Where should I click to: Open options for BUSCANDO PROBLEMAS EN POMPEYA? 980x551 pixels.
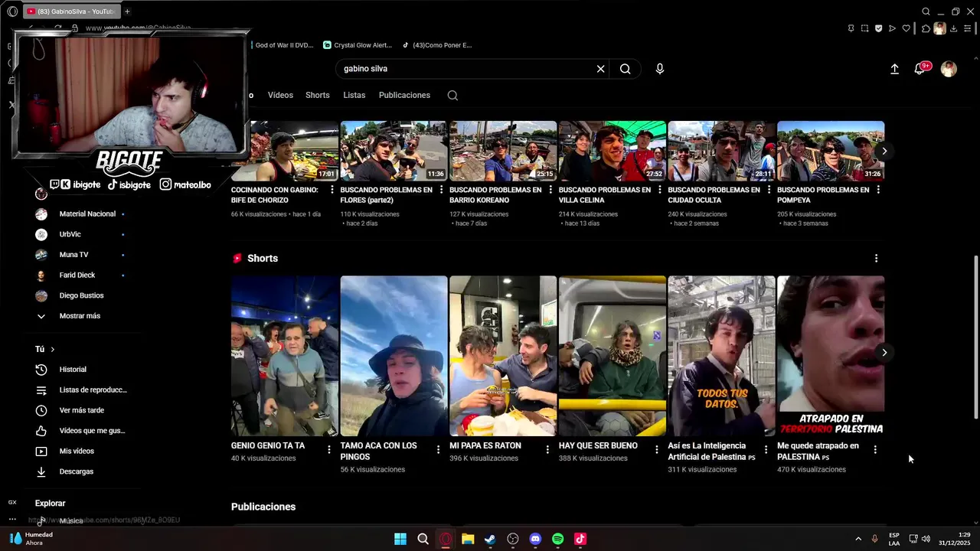(877, 190)
